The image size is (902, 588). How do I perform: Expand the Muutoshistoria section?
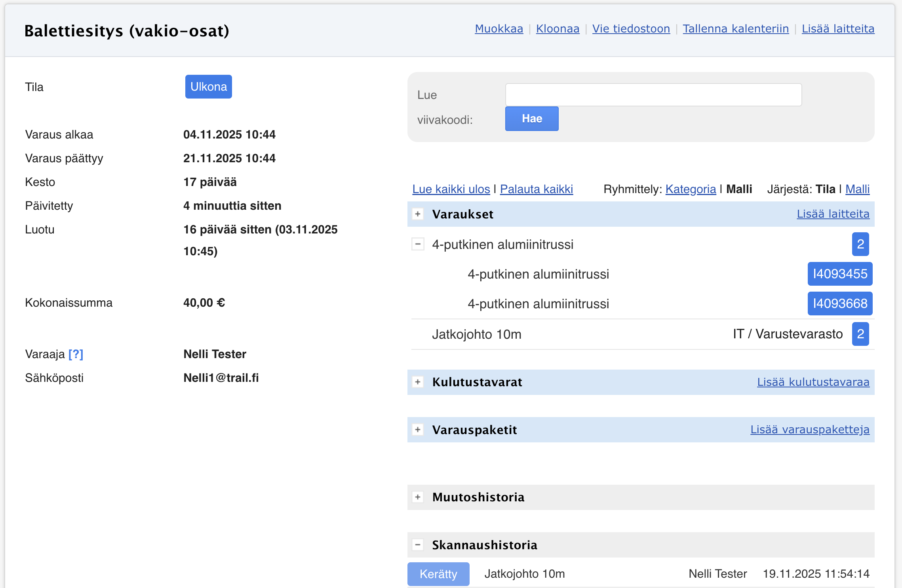(418, 497)
